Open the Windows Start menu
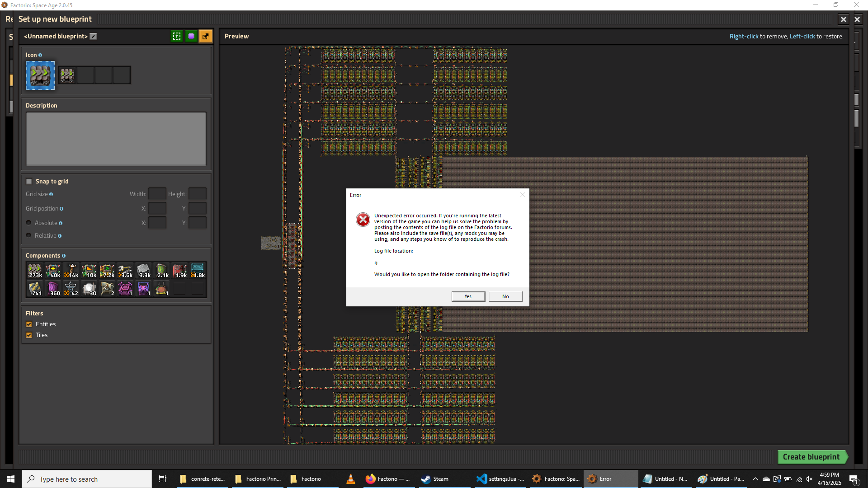Screen dimensions: 868x488 pos(11,479)
